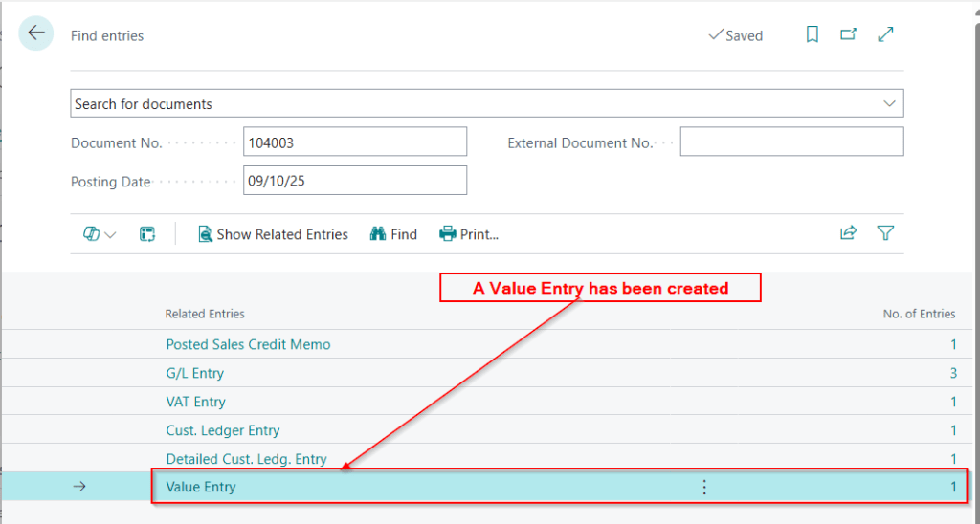The width and height of the screenshot is (980, 524).
Task: Click Show Related Entries action
Action: coord(273,234)
